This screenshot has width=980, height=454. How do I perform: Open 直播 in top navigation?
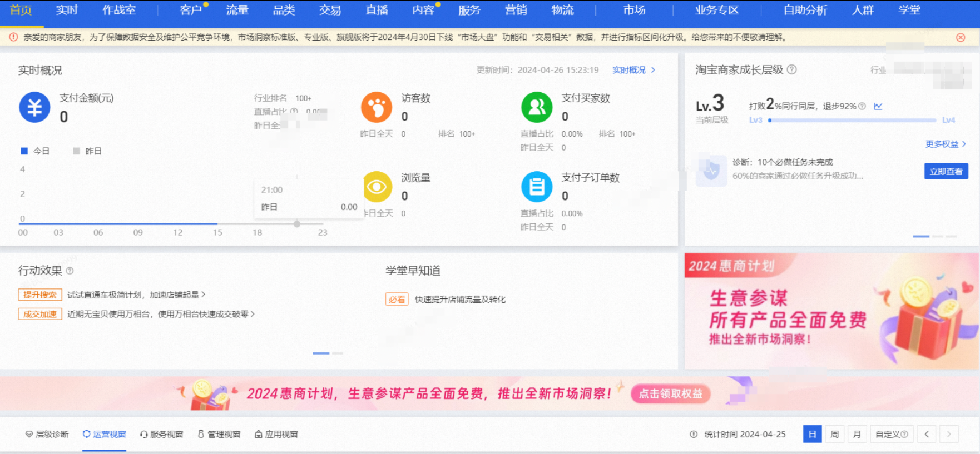pos(377,10)
